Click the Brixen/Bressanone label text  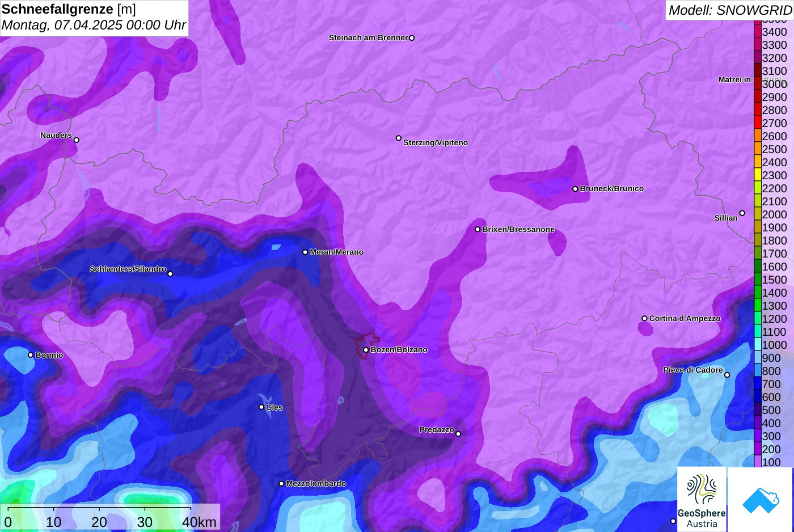coord(518,230)
